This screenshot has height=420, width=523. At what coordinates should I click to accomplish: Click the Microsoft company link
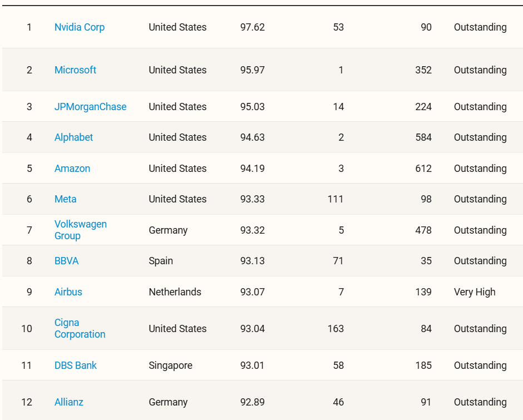pos(75,70)
